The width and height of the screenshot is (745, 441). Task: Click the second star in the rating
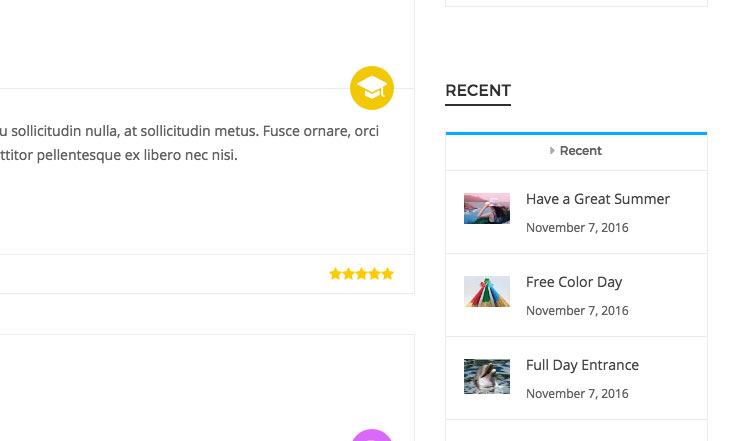coord(348,274)
